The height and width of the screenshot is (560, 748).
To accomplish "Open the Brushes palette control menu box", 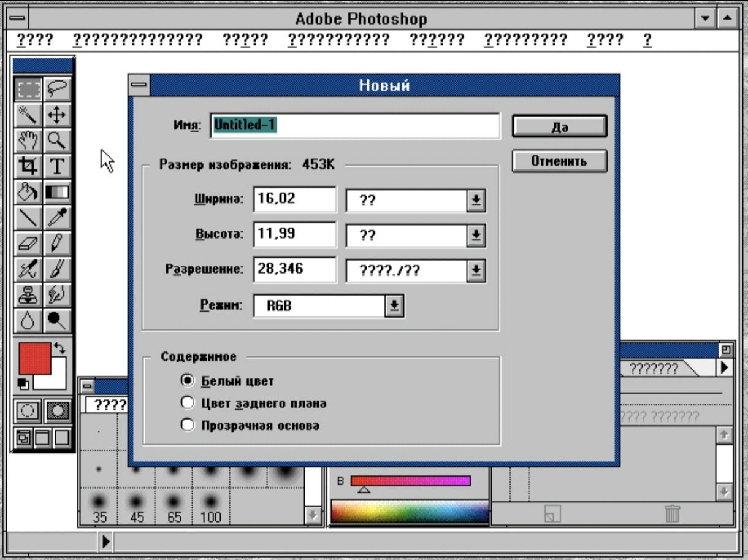I will (x=87, y=386).
